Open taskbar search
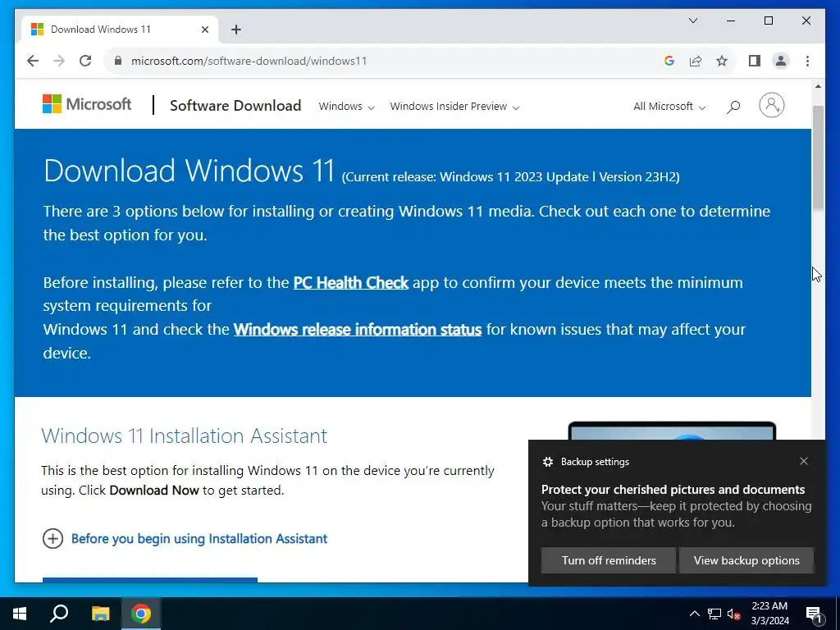This screenshot has height=630, width=840. click(x=59, y=614)
